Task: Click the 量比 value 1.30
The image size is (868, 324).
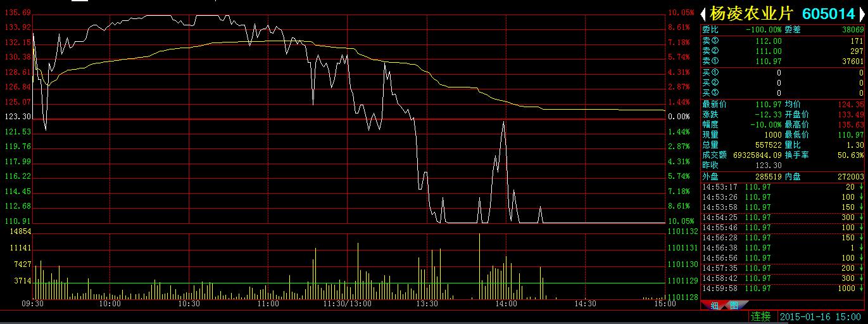Action: click(x=855, y=145)
